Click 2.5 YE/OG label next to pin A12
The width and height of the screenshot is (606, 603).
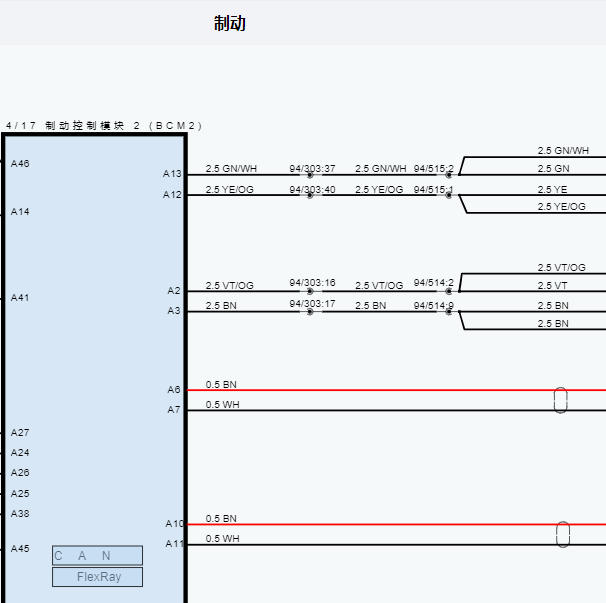(230, 189)
